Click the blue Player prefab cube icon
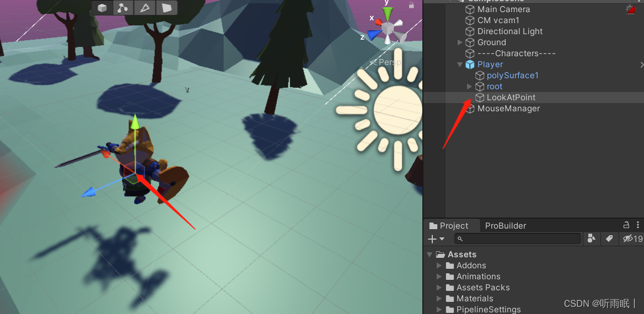The width and height of the screenshot is (644, 314). [x=470, y=64]
